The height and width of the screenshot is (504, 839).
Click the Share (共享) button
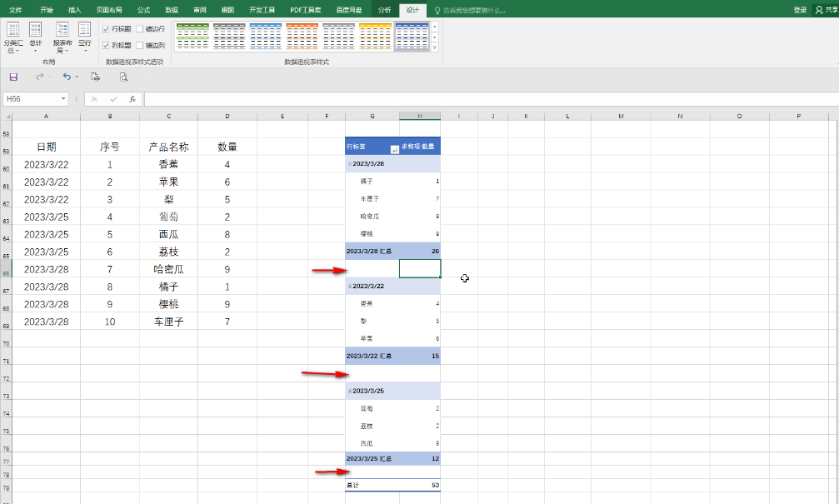pos(825,9)
